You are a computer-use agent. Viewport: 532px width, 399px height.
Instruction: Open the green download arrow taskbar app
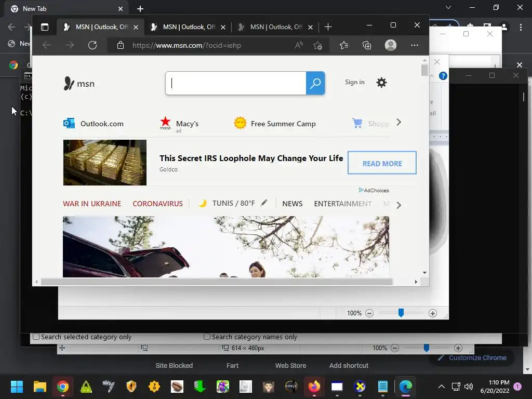coord(199,387)
